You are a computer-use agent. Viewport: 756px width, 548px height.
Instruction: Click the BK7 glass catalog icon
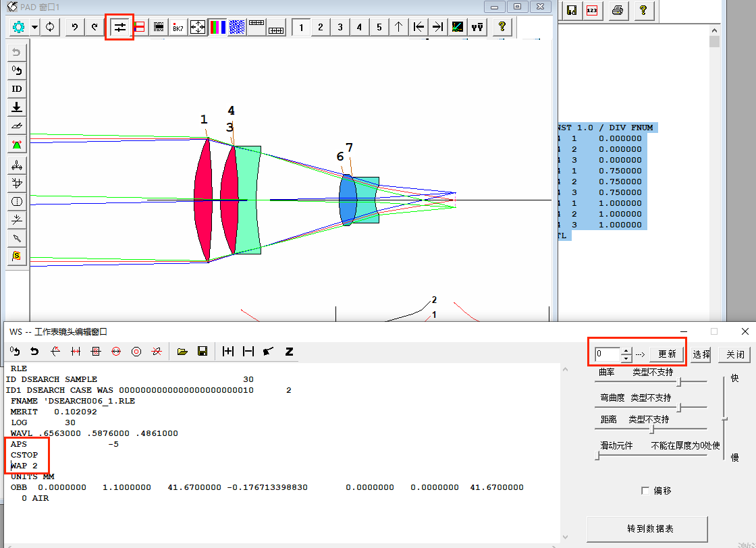coord(178,27)
